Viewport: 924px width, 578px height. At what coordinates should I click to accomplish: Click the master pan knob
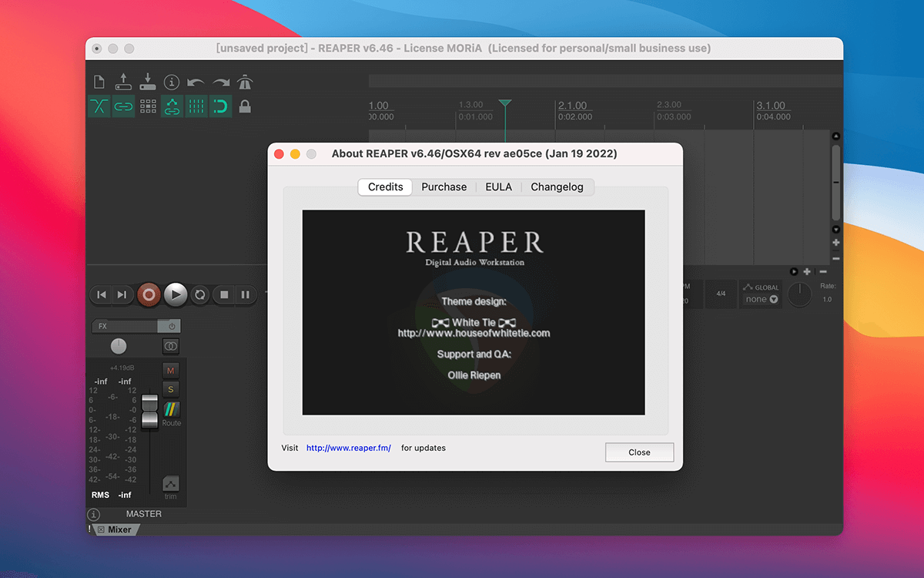(x=119, y=346)
